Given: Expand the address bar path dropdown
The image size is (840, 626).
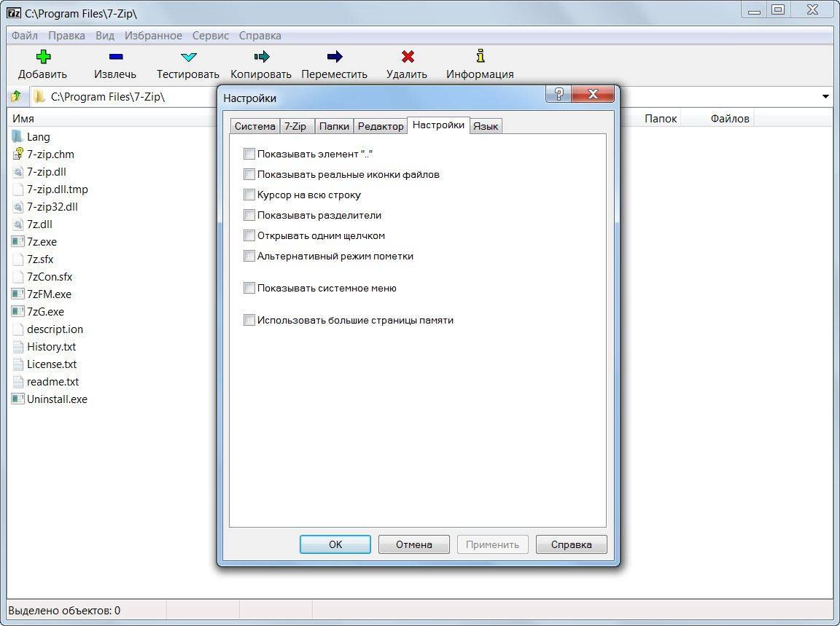Looking at the screenshot, I should (x=825, y=97).
